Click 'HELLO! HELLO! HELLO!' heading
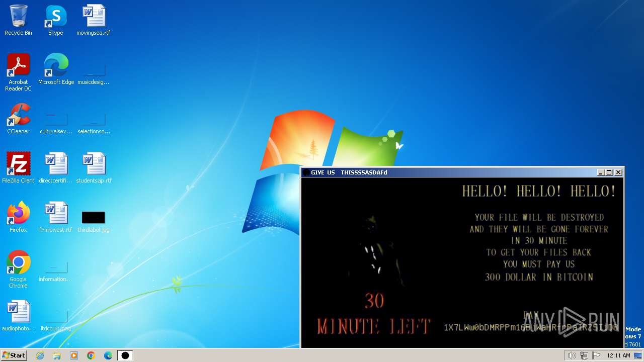Viewport: 644px width, 362px height. pyautogui.click(x=539, y=191)
